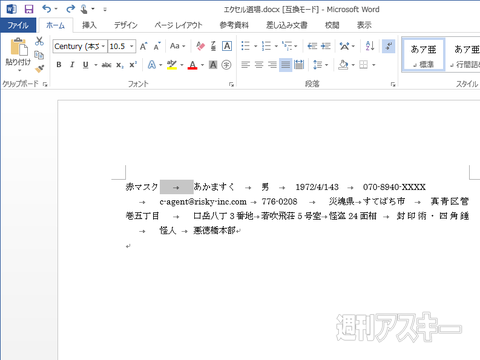This screenshot has width=480, height=360.
Task: Increase font size with large A
Action: pyautogui.click(x=143, y=46)
